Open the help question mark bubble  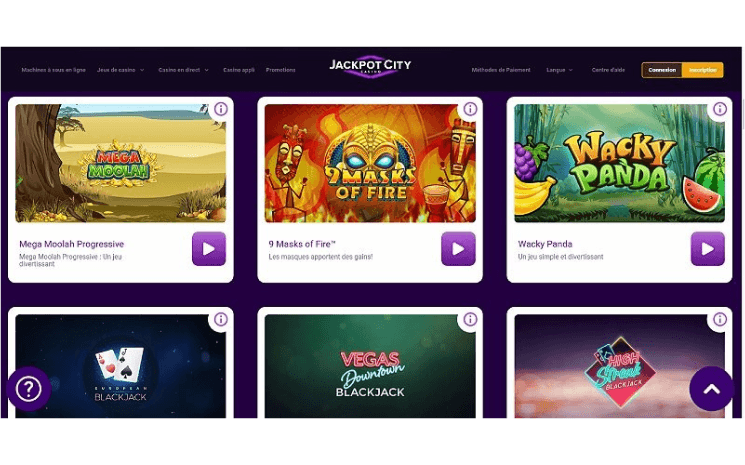[x=29, y=389]
